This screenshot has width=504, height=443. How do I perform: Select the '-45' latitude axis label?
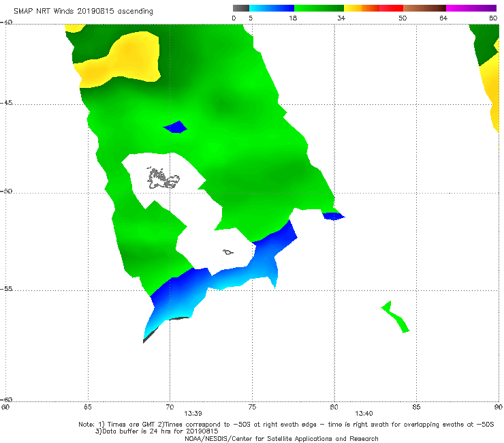pyautogui.click(x=6, y=103)
